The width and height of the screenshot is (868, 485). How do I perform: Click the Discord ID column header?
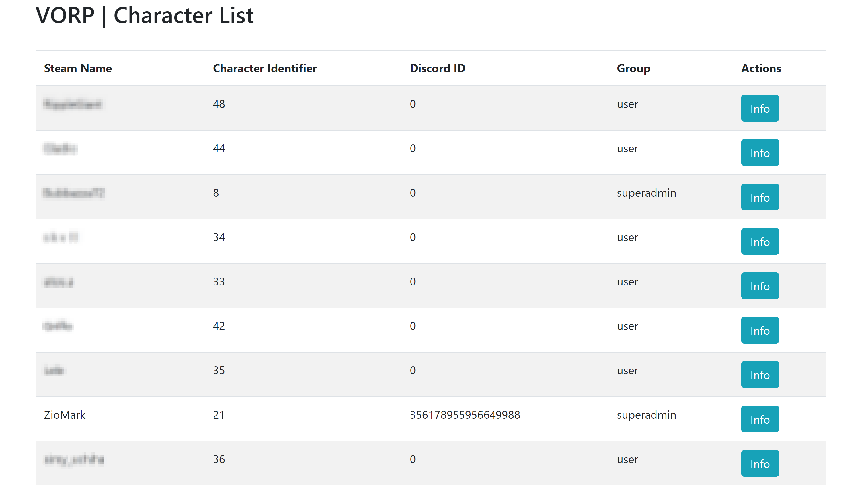[437, 68]
